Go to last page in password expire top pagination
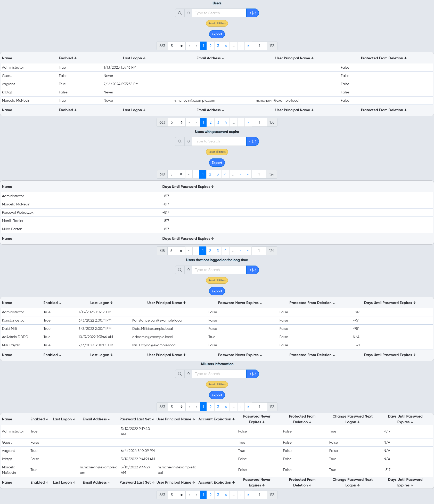 tap(248, 174)
